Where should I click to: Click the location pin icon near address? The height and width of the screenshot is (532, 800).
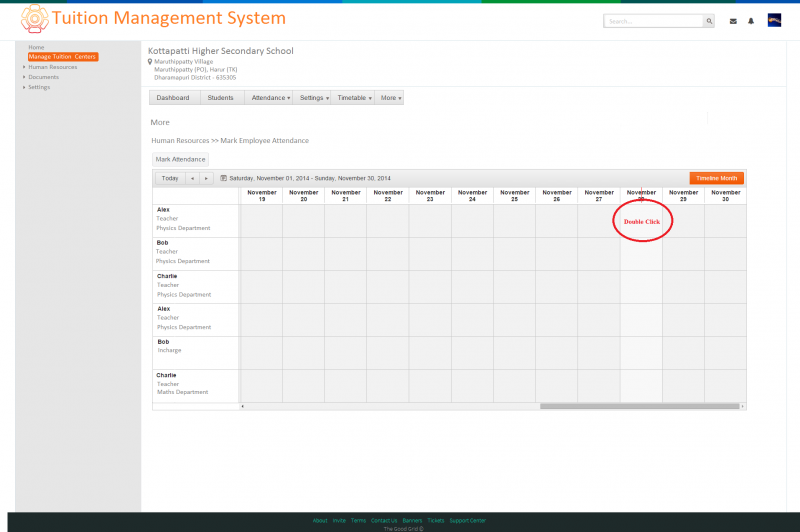click(x=150, y=62)
